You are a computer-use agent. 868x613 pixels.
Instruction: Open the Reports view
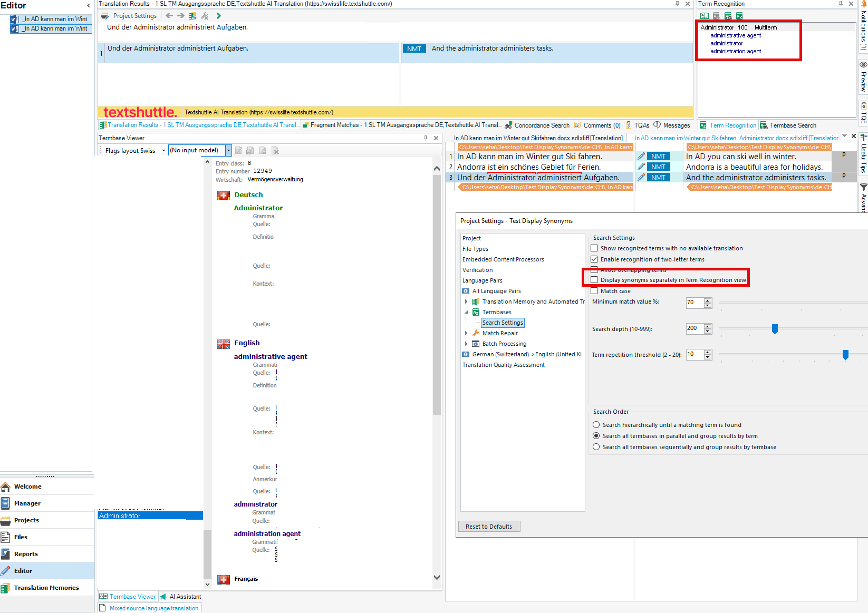pyautogui.click(x=47, y=554)
